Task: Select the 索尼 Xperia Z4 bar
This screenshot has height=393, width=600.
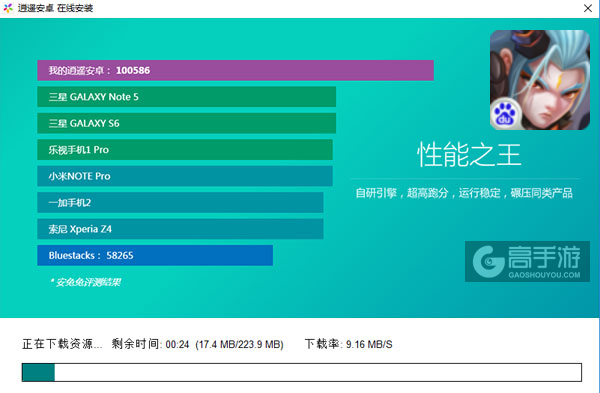Action: 180,229
